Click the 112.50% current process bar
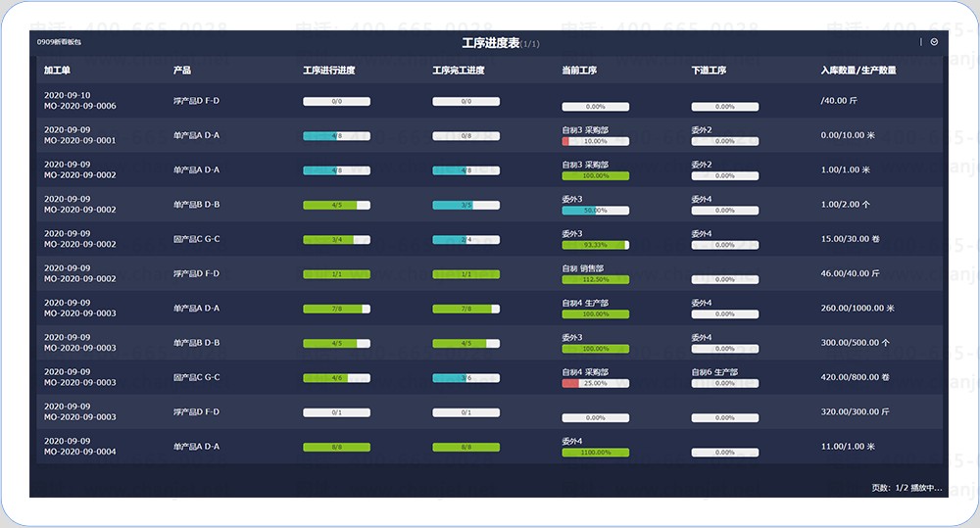Viewport: 980px width, 528px height. [x=596, y=279]
